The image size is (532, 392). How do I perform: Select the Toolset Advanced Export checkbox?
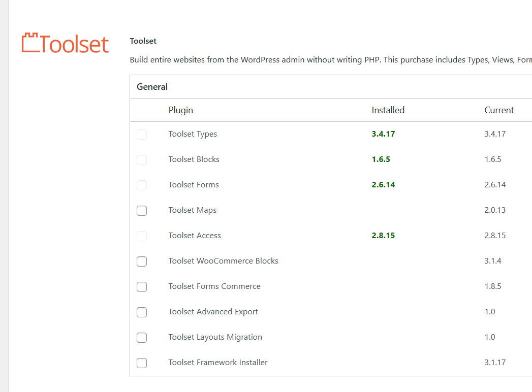click(x=142, y=312)
